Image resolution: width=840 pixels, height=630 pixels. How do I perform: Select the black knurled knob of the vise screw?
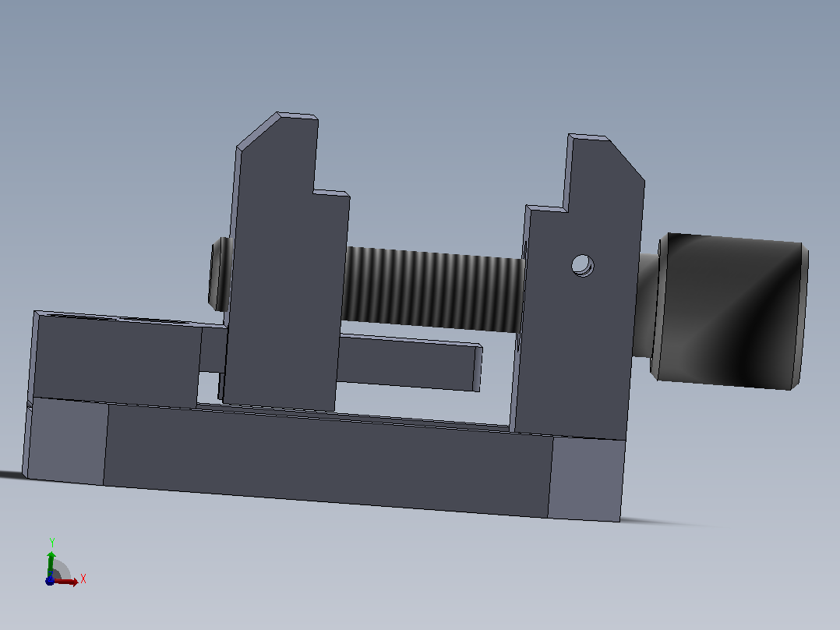click(729, 311)
